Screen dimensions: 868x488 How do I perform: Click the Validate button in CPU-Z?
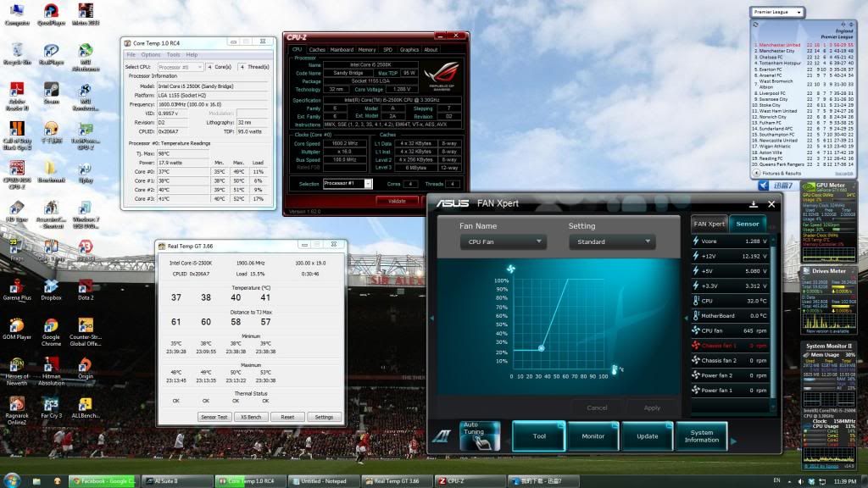(x=397, y=201)
